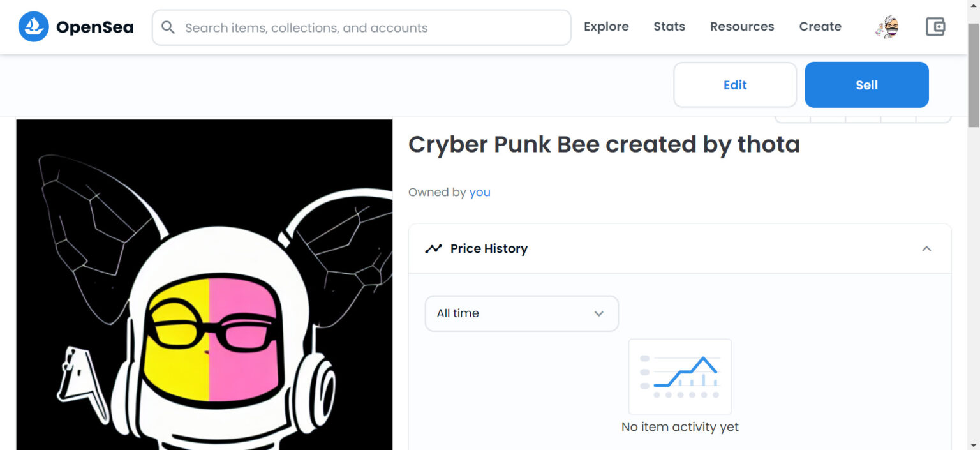This screenshot has height=450, width=980.
Task: Open the wallet icon in header
Action: 935,27
